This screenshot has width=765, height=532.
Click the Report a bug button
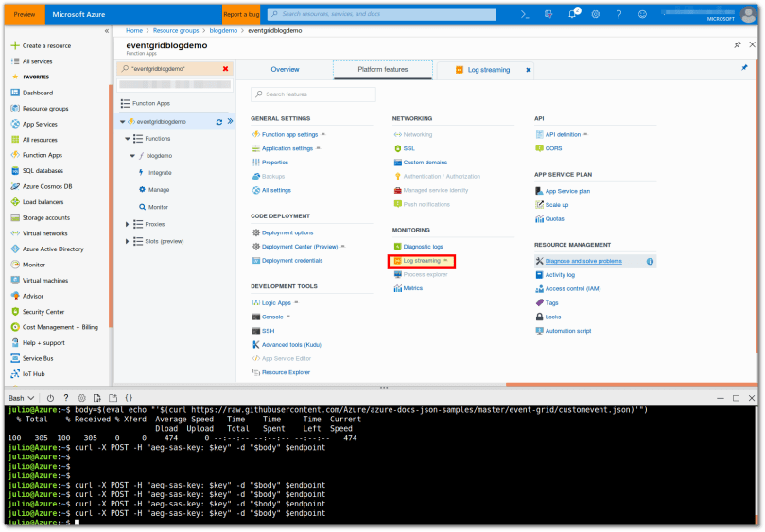point(243,14)
